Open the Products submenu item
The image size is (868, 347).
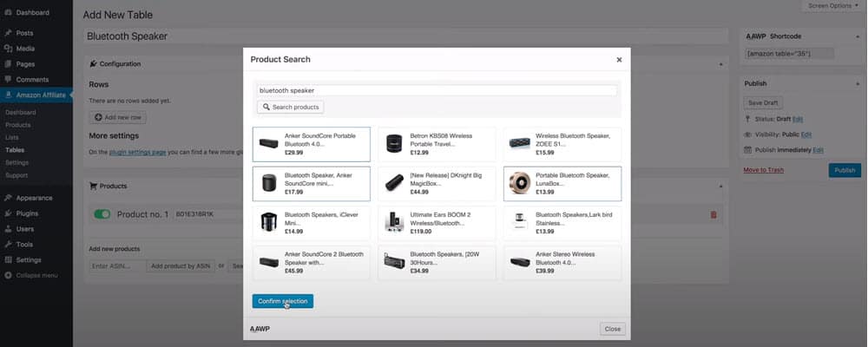click(17, 125)
